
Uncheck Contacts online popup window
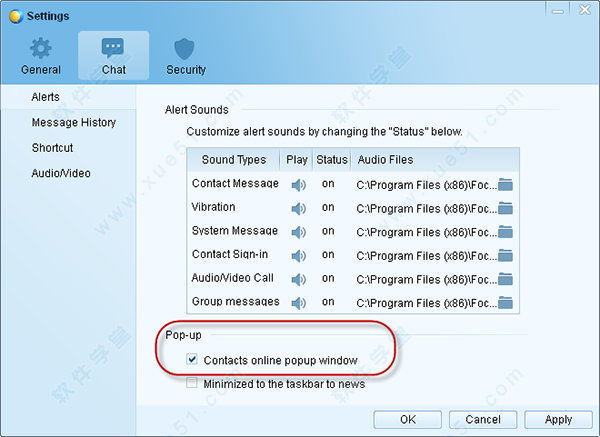pyautogui.click(x=192, y=359)
